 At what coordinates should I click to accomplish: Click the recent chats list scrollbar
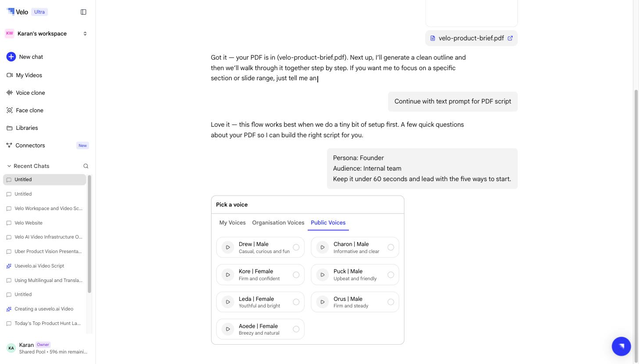pos(90,234)
